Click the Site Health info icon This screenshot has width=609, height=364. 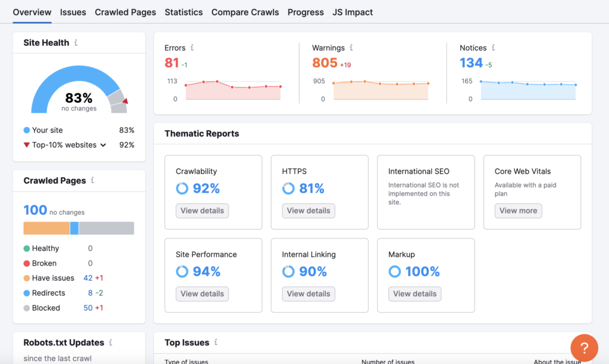pyautogui.click(x=76, y=42)
